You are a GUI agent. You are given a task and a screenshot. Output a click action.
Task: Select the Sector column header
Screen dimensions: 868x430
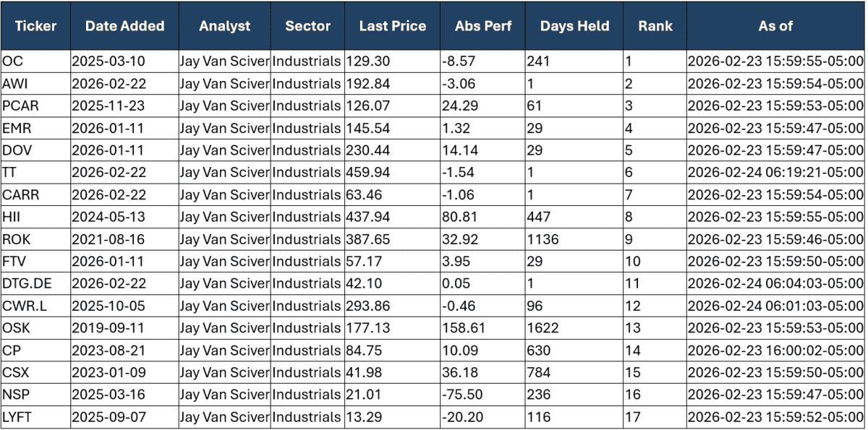307,25
